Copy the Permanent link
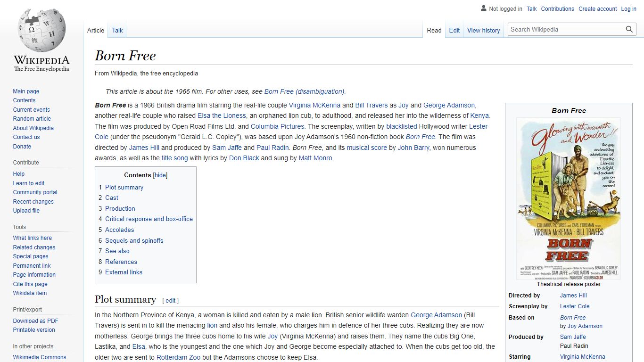This screenshot has width=644, height=362. 32,266
